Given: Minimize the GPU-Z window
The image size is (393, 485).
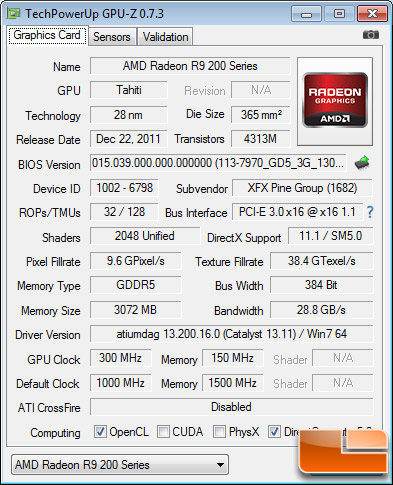Looking at the screenshot, I should pyautogui.click(x=306, y=14).
